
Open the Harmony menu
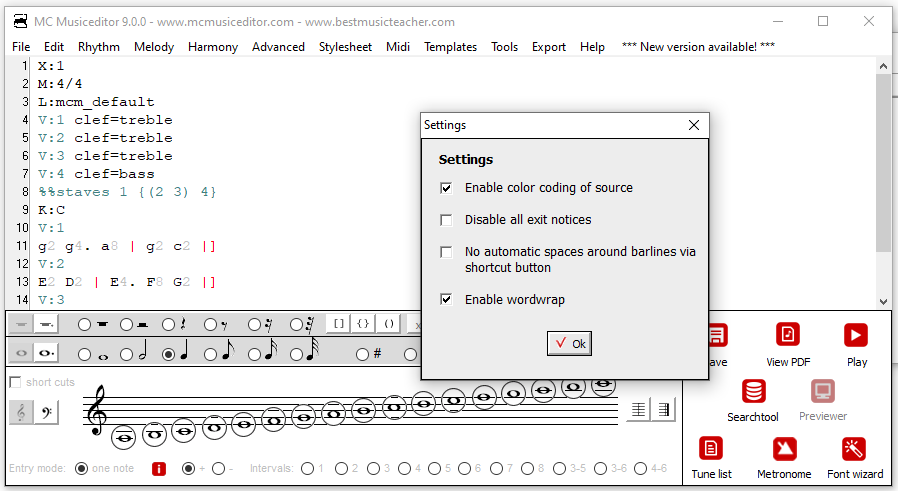(x=212, y=47)
